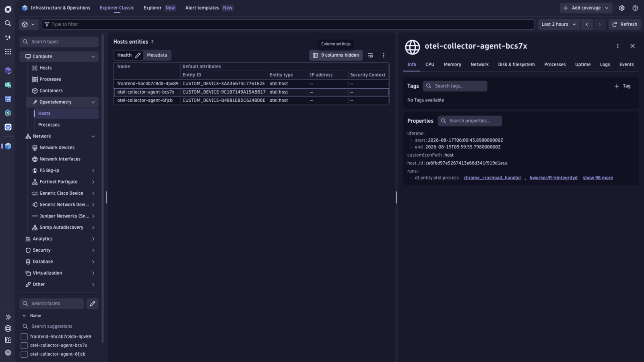
Task: Open the help question mark icon
Action: (x=635, y=8)
